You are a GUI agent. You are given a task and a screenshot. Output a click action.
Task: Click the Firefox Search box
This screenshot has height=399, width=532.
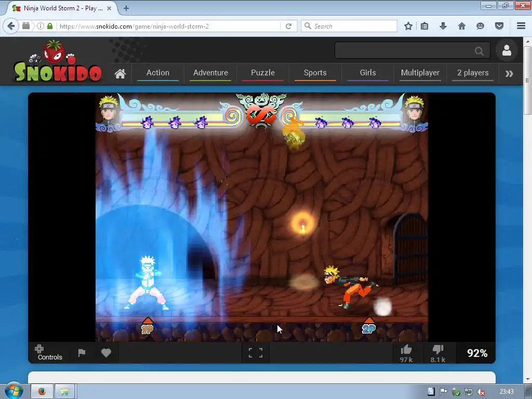pos(349,26)
